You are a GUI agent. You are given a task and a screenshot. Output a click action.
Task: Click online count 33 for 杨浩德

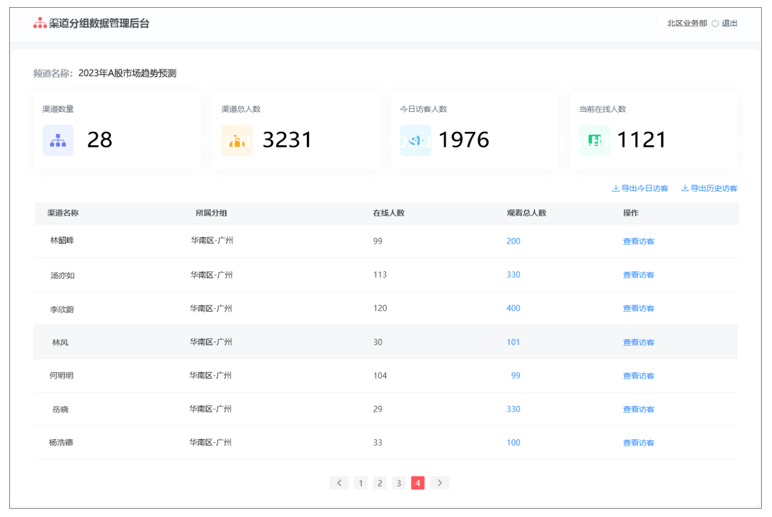tap(378, 442)
